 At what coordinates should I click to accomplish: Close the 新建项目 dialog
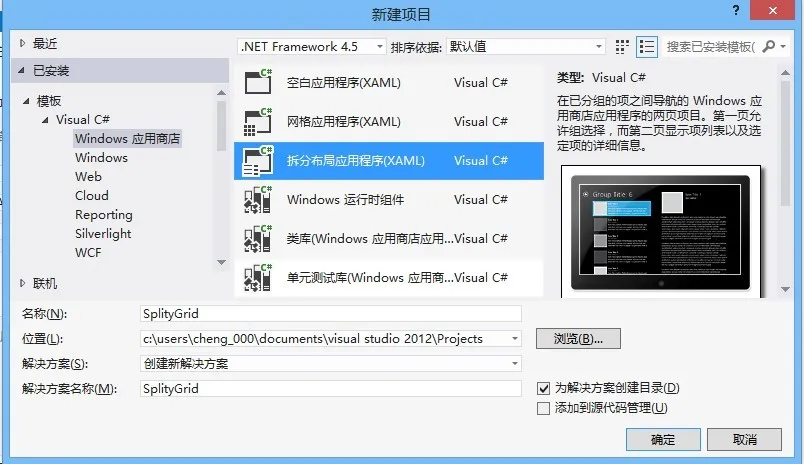pyautogui.click(x=773, y=10)
